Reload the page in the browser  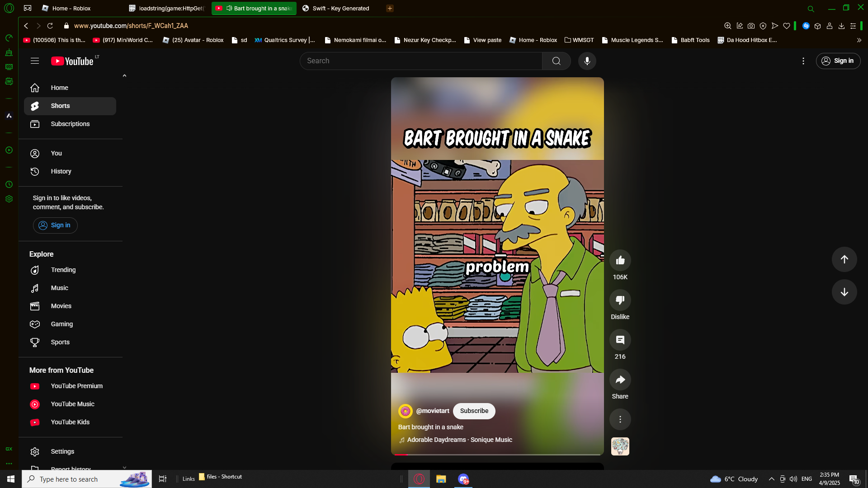[x=50, y=26]
